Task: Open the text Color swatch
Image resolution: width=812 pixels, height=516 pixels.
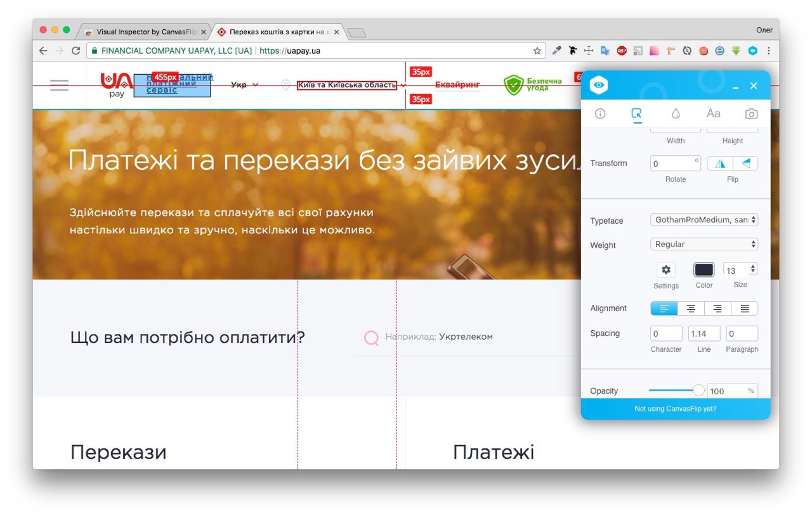Action: pyautogui.click(x=704, y=269)
